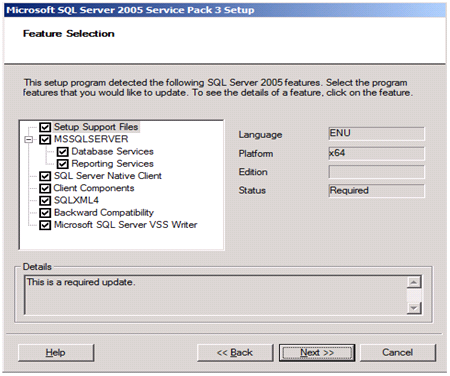Select the Client Components label
Viewport: 450px width, 376px height.
(x=94, y=188)
